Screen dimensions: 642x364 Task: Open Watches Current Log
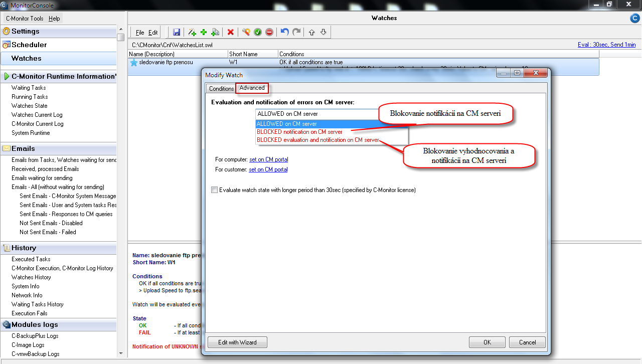(37, 115)
